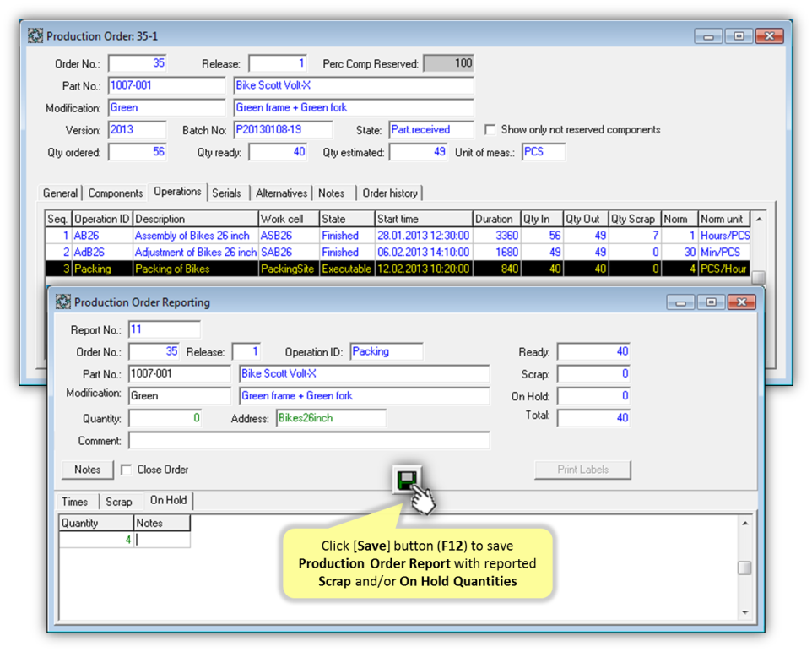Minimize the Production Order 35-1 window
This screenshot has width=812, height=652.
pos(708,36)
